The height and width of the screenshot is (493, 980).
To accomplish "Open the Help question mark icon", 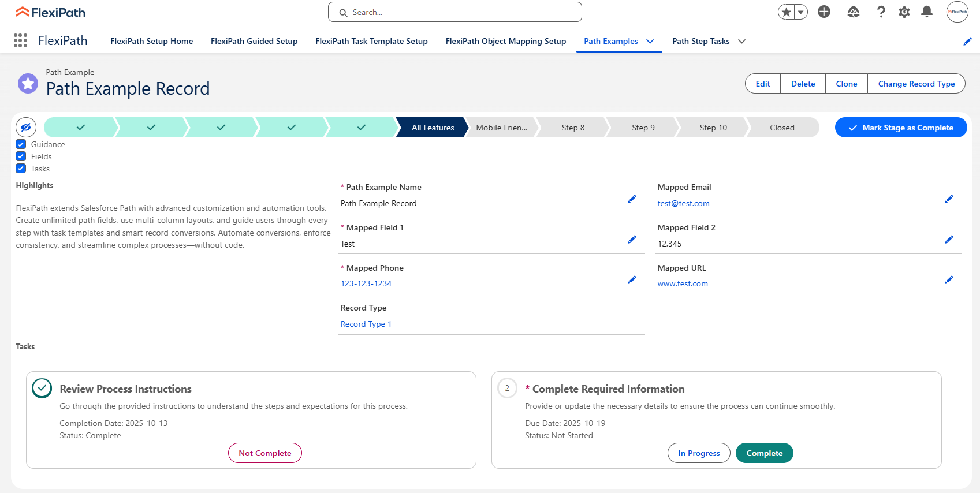I will coord(881,12).
